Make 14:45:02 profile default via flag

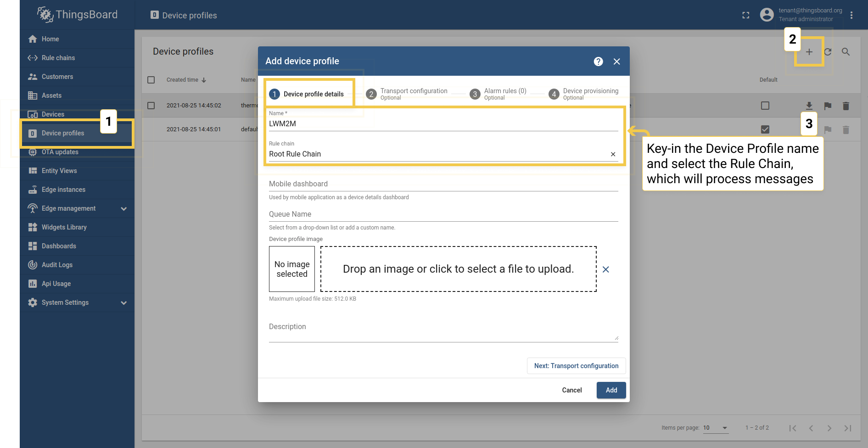pyautogui.click(x=828, y=106)
